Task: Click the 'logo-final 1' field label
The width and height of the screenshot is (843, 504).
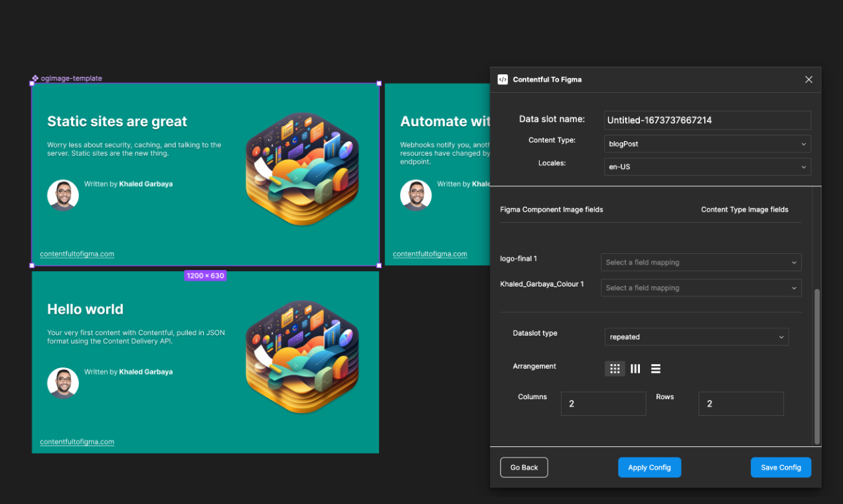Action: [x=518, y=259]
